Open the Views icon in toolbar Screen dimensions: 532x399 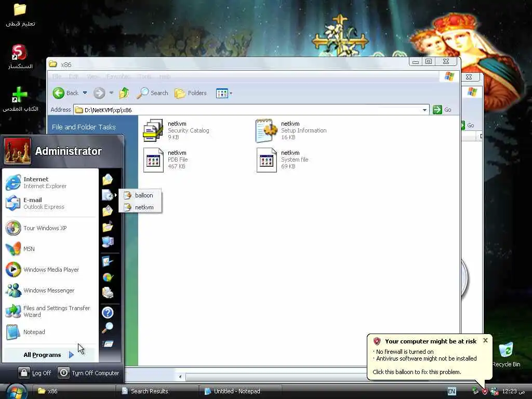tap(222, 93)
